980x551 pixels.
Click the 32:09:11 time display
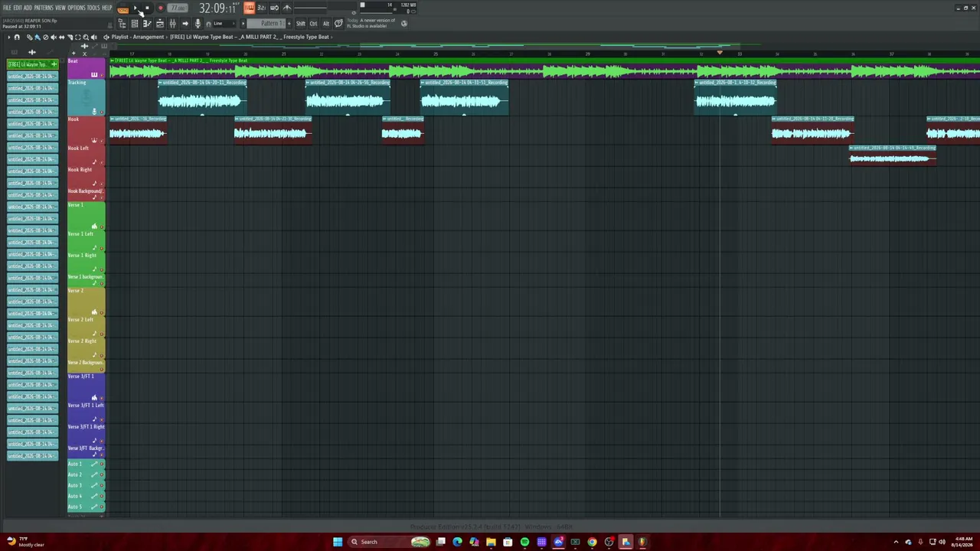click(x=217, y=8)
